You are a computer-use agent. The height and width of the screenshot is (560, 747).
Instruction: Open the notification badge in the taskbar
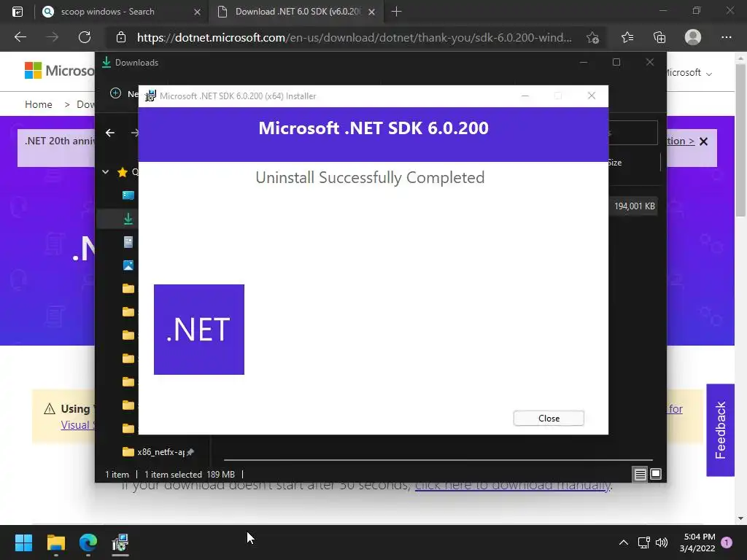727,542
